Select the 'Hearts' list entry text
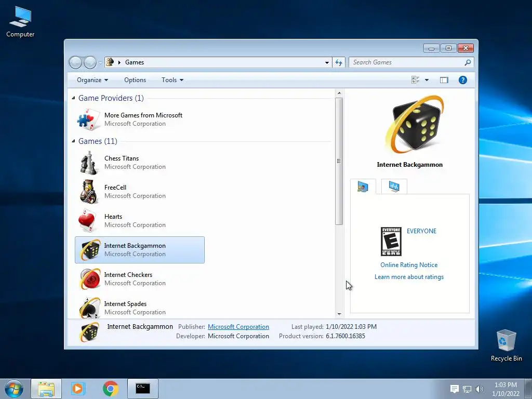Image resolution: width=532 pixels, height=399 pixels. 113,217
